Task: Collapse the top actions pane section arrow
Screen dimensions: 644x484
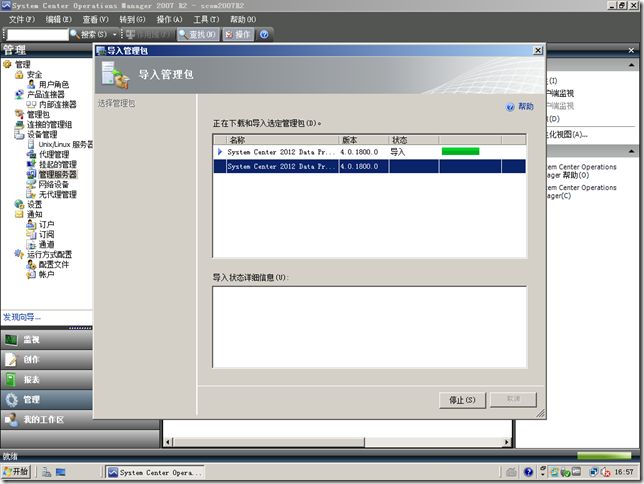Action: [631, 65]
